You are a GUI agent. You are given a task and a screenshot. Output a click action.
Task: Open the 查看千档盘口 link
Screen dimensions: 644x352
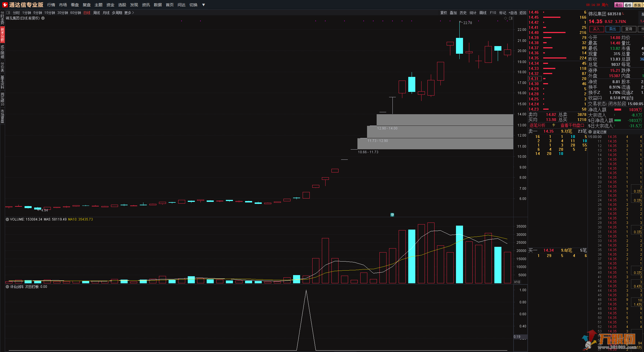coord(572,125)
